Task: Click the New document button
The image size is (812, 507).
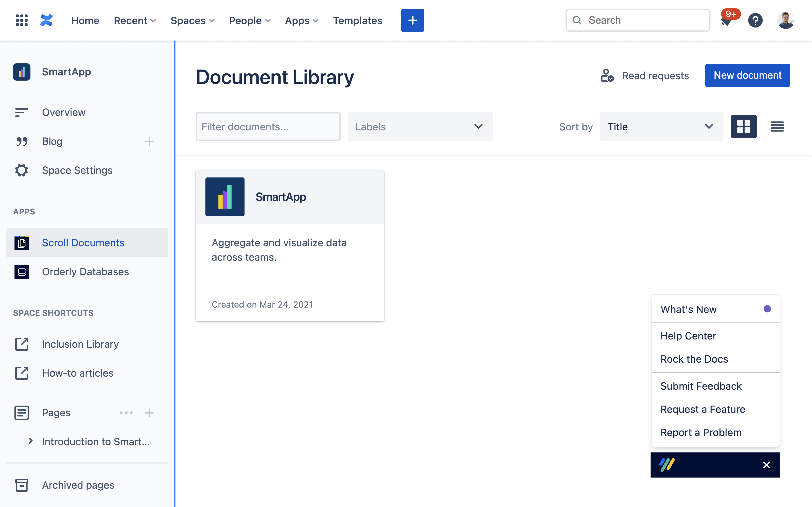Action: click(x=747, y=75)
